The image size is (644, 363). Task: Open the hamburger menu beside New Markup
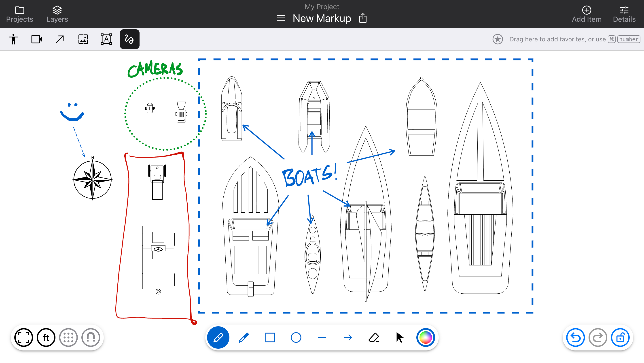coord(281,18)
